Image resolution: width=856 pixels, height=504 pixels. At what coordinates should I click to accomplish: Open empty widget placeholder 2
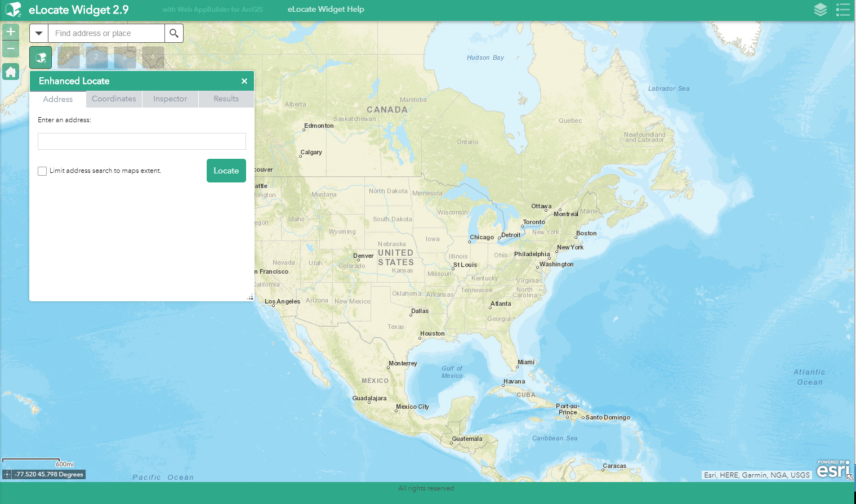click(97, 57)
